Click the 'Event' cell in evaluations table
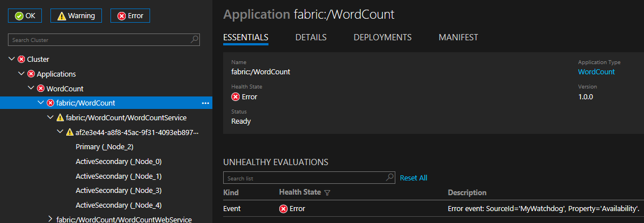 coord(232,209)
